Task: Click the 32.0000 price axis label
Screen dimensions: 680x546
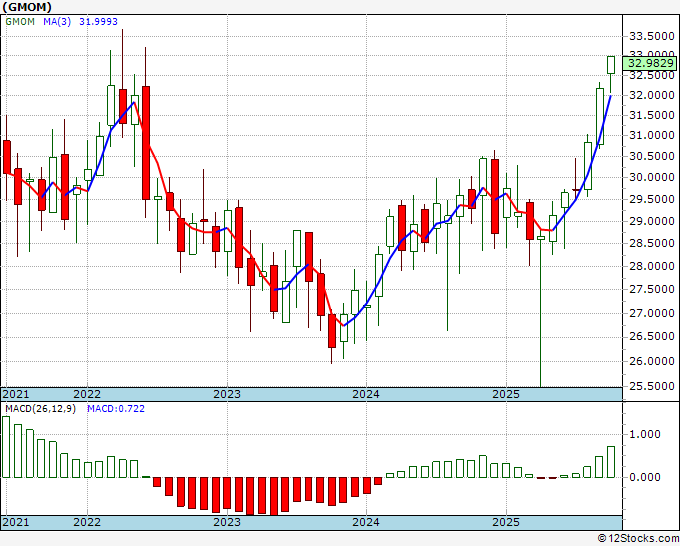Action: tap(652, 95)
